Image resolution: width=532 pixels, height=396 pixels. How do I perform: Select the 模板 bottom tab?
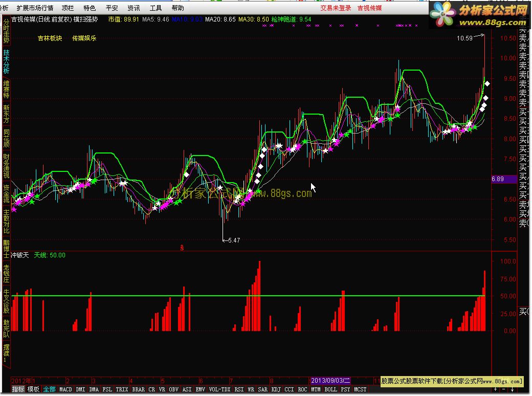click(33, 389)
